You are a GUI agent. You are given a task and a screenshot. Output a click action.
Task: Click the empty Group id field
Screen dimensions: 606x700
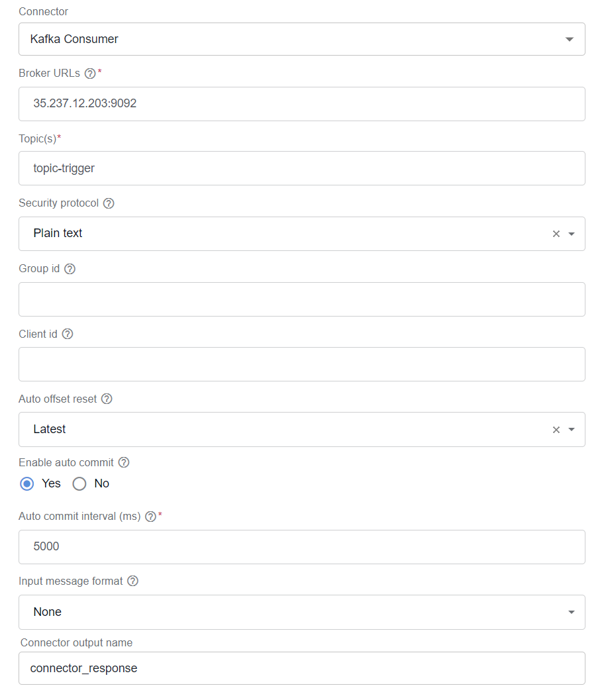[302, 299]
